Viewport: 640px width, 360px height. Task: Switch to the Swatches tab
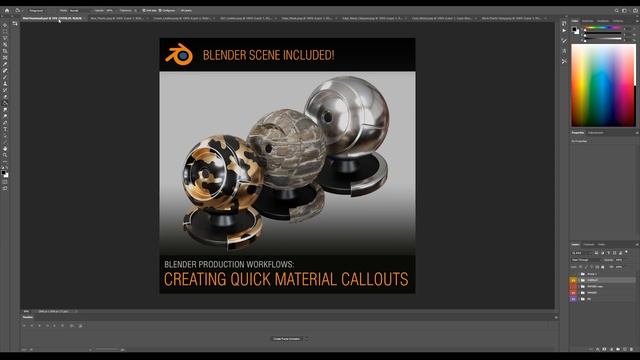(588, 21)
